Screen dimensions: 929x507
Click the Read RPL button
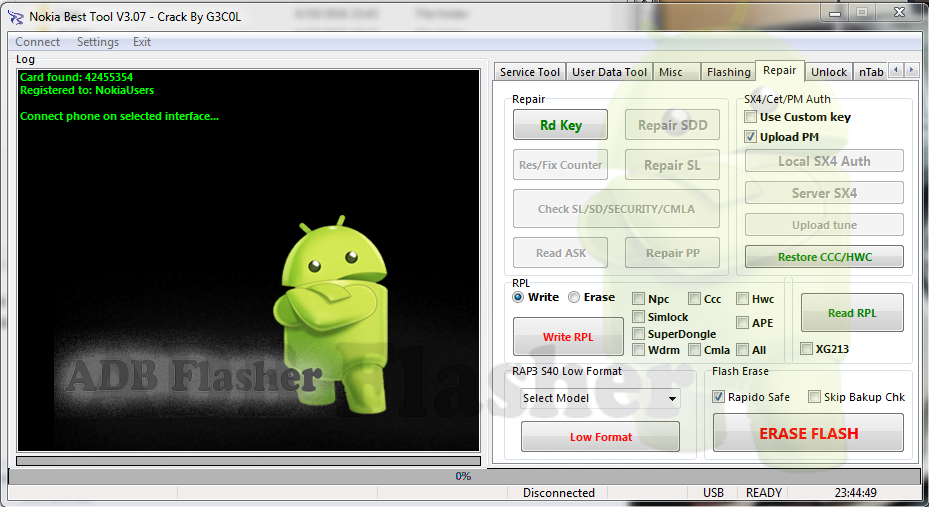[852, 313]
